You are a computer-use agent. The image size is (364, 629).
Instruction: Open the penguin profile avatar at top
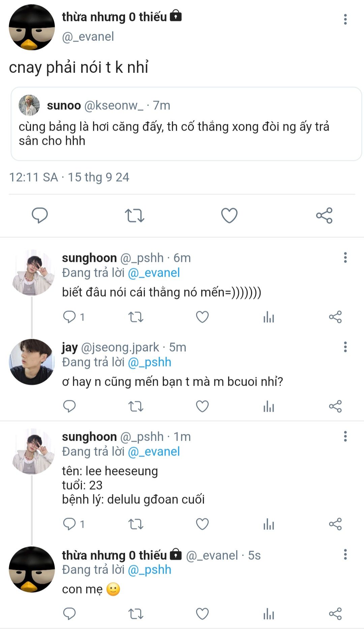coord(32,27)
